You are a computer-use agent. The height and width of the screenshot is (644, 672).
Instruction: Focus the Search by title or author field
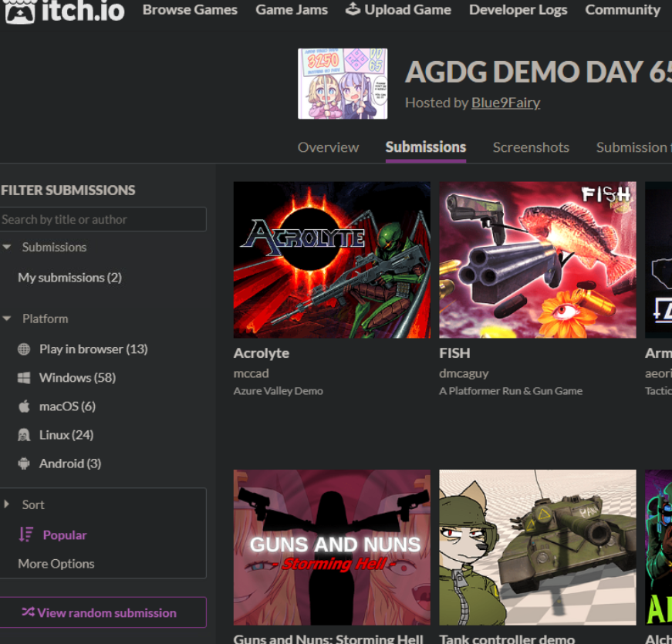[x=101, y=219]
